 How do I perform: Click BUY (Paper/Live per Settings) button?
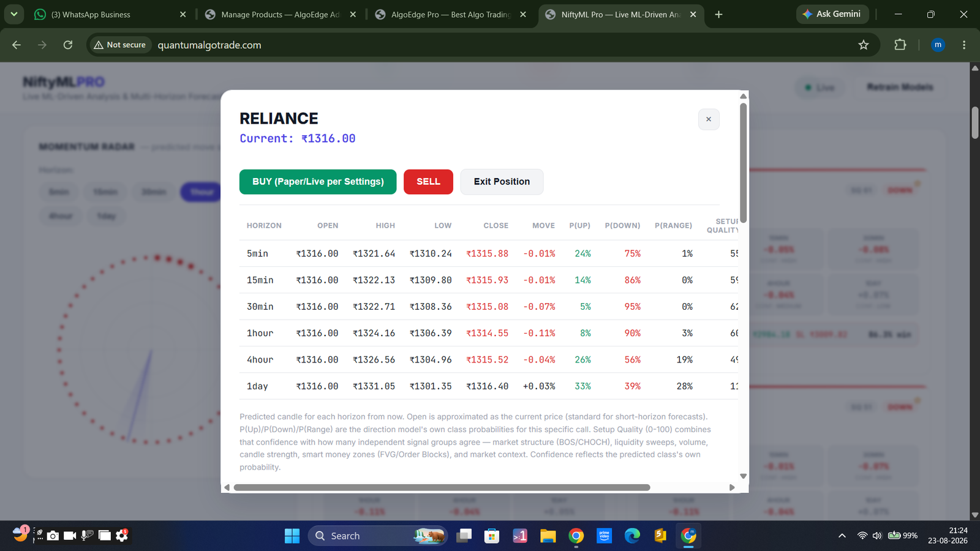tap(318, 182)
